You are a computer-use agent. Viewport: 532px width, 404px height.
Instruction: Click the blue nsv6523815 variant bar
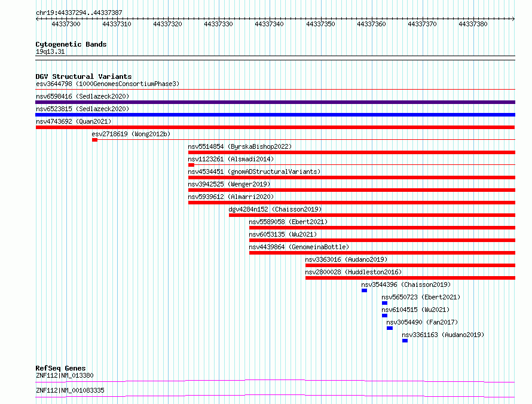[x=275, y=115]
